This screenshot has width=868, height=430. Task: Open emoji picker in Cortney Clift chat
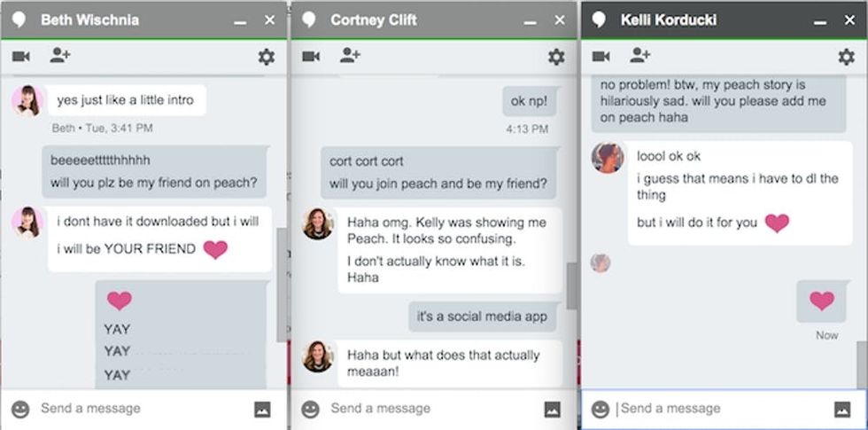point(310,409)
